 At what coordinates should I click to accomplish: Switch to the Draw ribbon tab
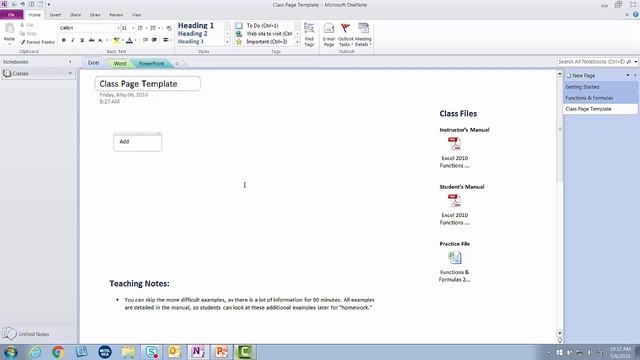95,15
